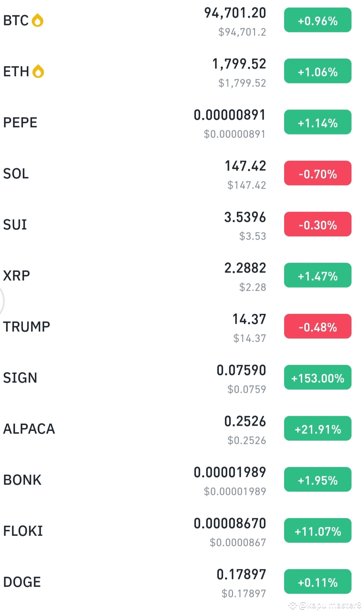The height and width of the screenshot is (613, 364).
Task: Tap the +1.14% PEPE change button
Action: click(317, 122)
